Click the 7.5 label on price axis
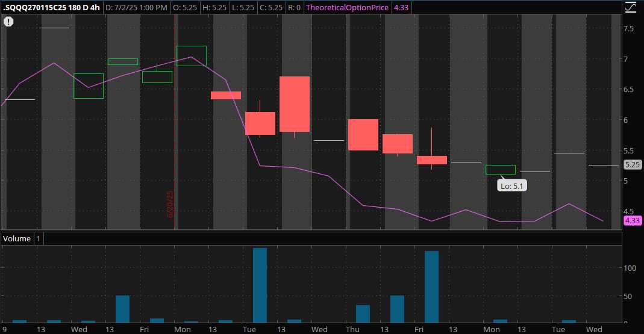 pos(628,29)
